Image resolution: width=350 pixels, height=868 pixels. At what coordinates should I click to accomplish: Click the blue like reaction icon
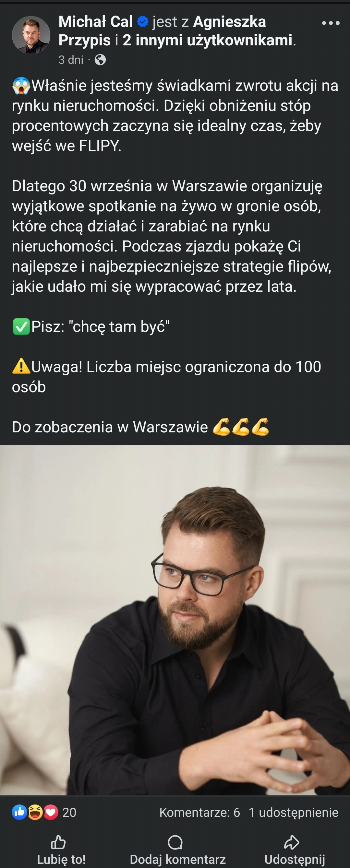click(19, 812)
